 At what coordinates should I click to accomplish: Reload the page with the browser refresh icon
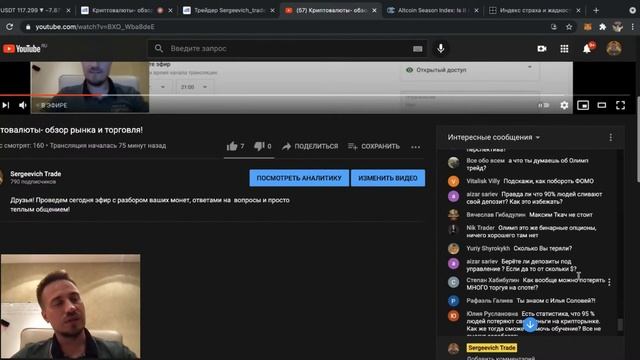click(x=9, y=27)
